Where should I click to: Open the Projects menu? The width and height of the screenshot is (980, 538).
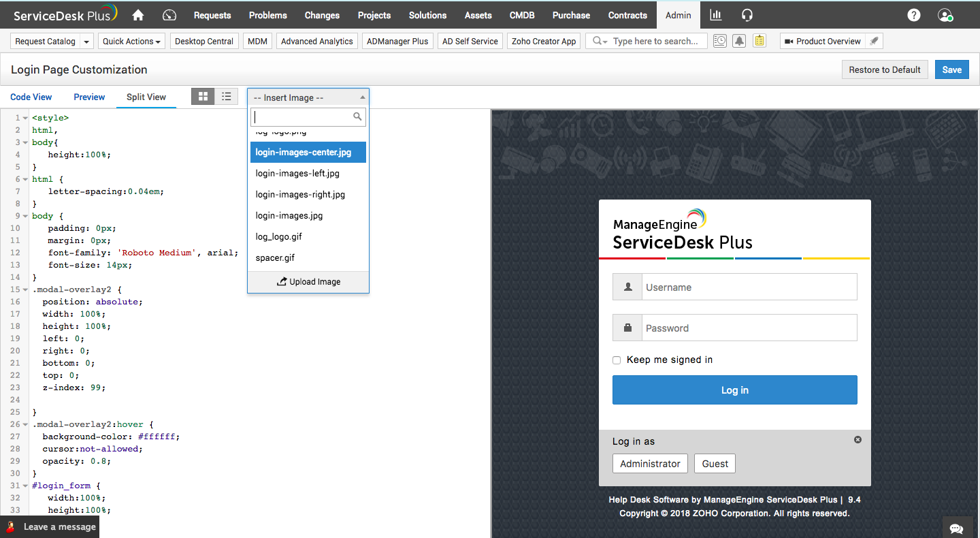coord(374,15)
